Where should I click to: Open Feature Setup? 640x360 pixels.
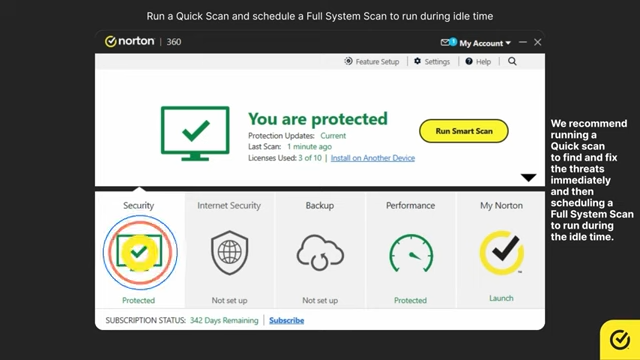pos(371,62)
